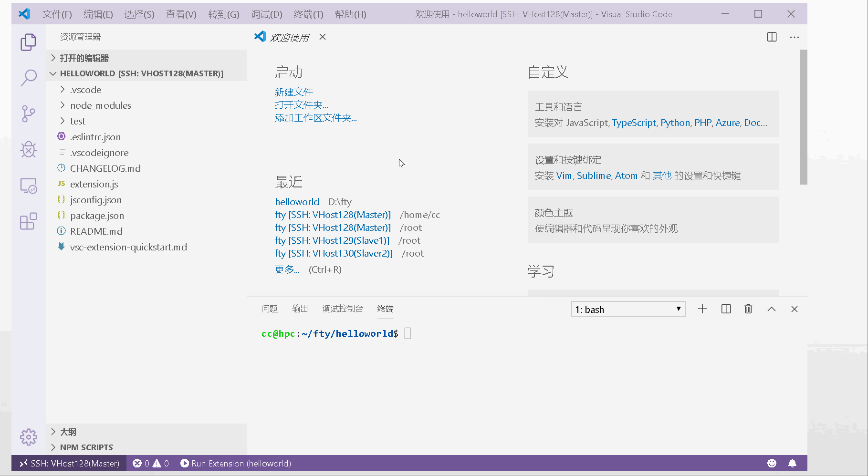The width and height of the screenshot is (868, 476).
Task: Click the welcome page vertical scrollbar
Action: (x=804, y=117)
